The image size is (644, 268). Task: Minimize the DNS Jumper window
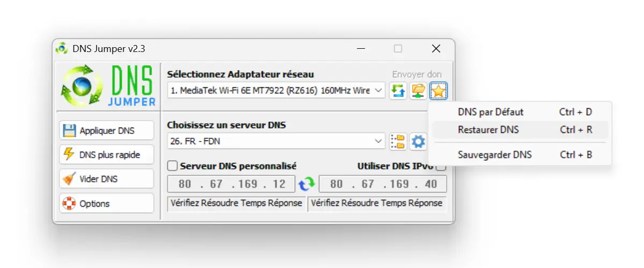(x=360, y=49)
